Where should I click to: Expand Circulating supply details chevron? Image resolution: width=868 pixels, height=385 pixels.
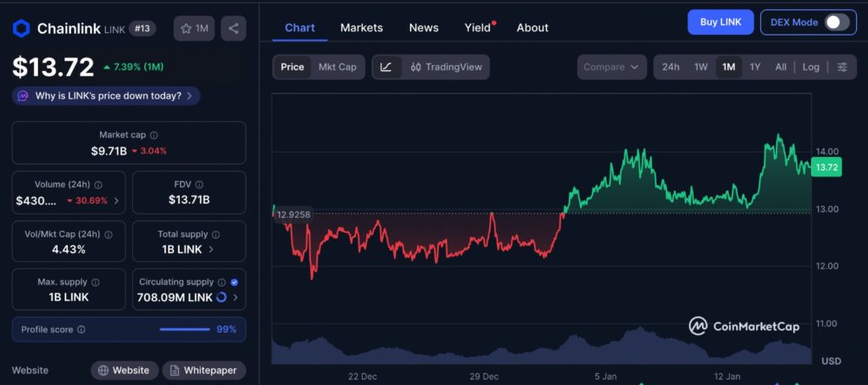pyautogui.click(x=236, y=298)
